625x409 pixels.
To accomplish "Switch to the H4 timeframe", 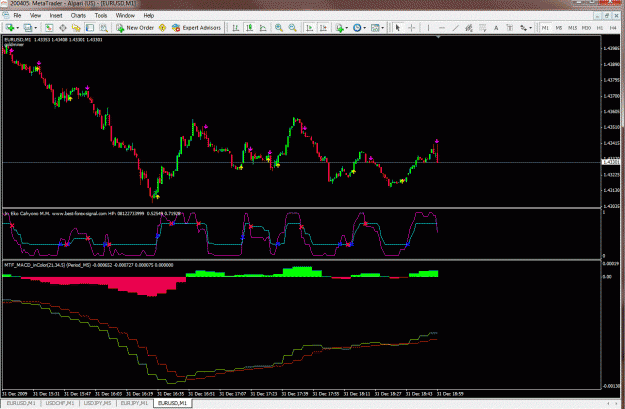I will 613,28.
